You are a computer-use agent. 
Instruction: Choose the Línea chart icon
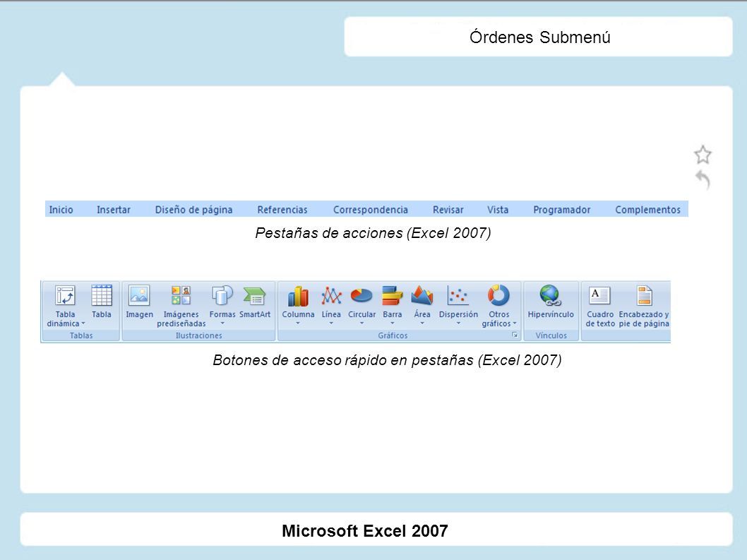click(331, 295)
